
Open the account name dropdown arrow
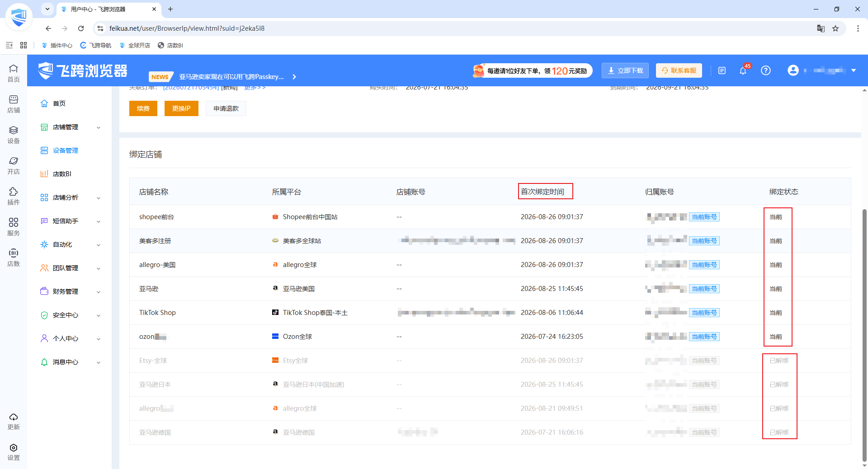click(x=854, y=70)
